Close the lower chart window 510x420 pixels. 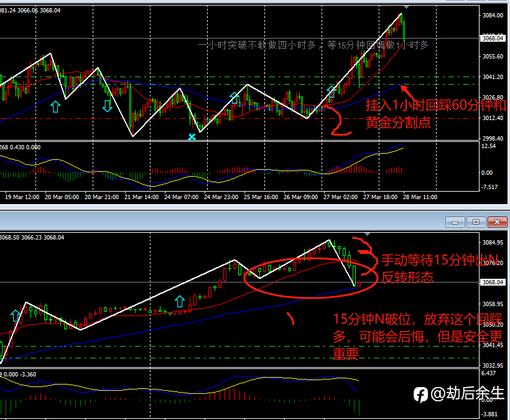point(497,222)
